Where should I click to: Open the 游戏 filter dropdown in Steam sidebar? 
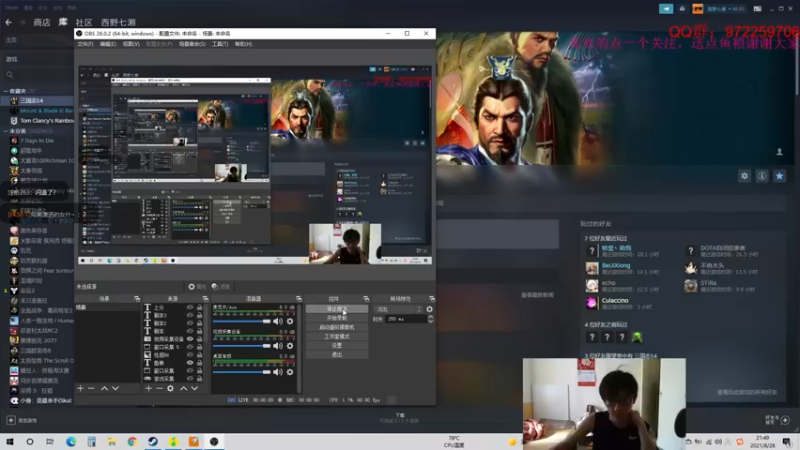36,59
